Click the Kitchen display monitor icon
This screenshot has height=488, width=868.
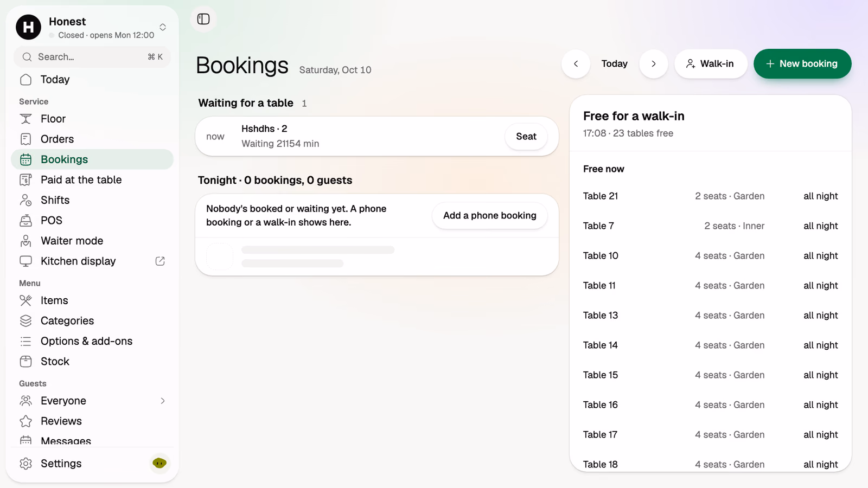(x=25, y=261)
